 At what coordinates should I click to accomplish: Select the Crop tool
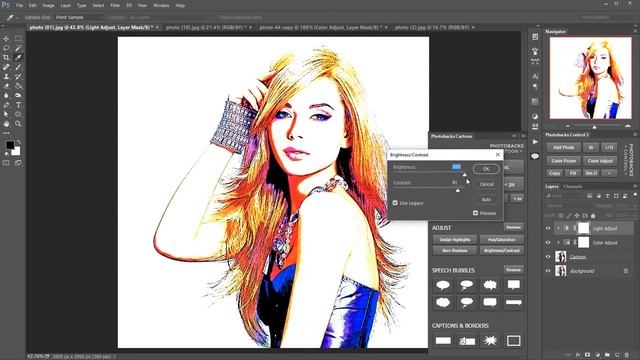click(x=6, y=58)
